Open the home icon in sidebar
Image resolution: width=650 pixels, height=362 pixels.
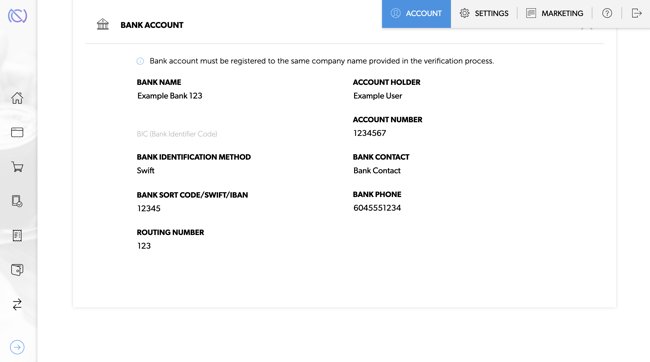17,98
